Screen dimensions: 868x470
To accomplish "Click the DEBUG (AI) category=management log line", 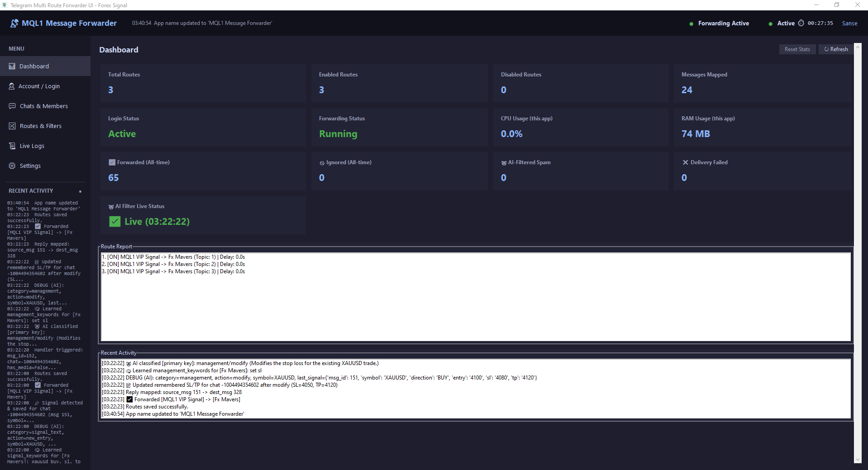I will [x=320, y=378].
